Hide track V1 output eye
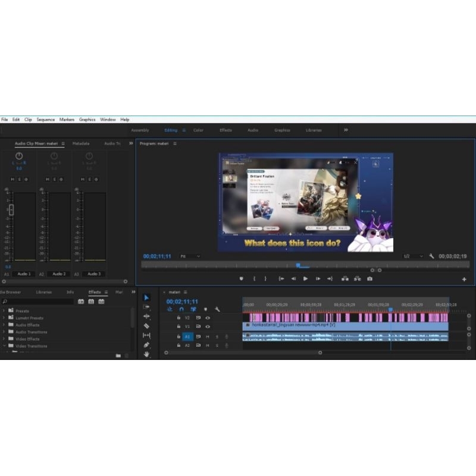Viewport: 476px width, 476px height. [x=208, y=327]
